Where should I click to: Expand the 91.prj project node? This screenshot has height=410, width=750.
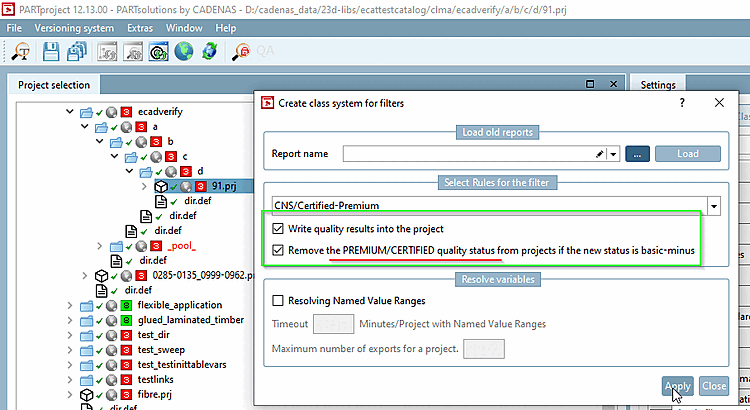(x=144, y=186)
